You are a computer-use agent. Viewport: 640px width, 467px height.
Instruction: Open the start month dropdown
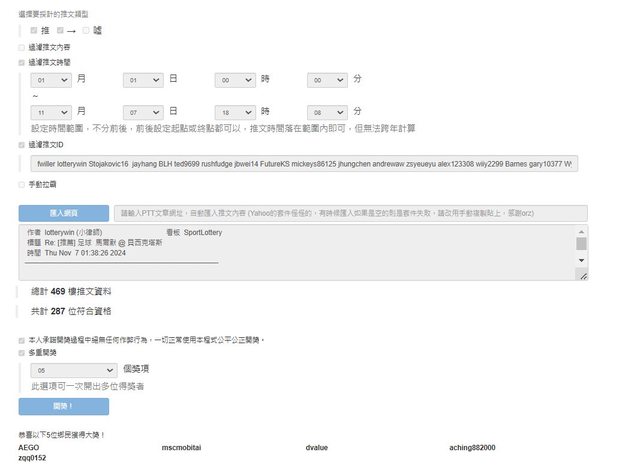click(51, 80)
